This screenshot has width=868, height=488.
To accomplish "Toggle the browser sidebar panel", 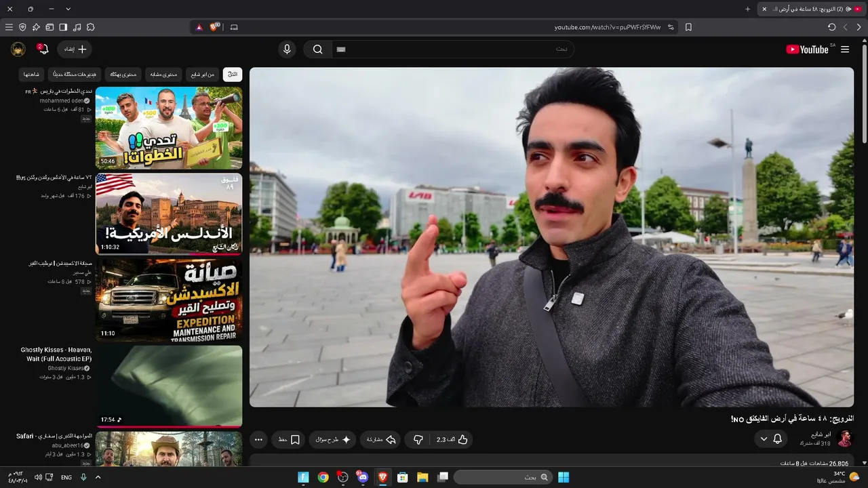I will [x=63, y=27].
